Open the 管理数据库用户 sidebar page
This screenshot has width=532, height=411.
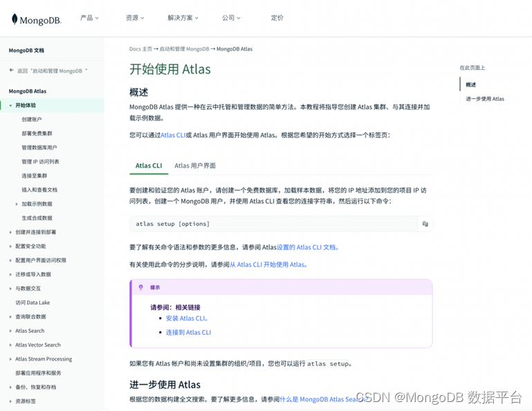tap(39, 147)
